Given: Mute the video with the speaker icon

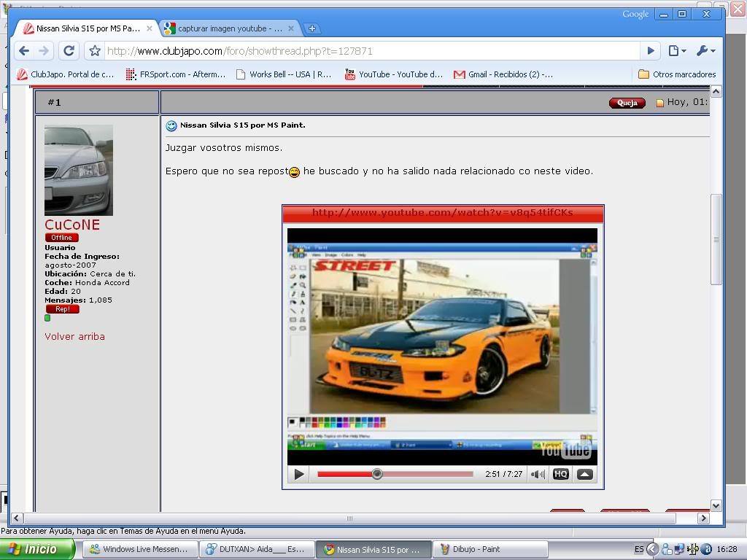Looking at the screenshot, I should click(x=538, y=474).
